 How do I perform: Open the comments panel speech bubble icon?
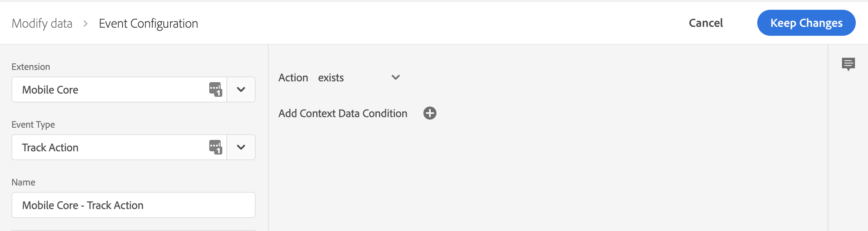(x=848, y=64)
